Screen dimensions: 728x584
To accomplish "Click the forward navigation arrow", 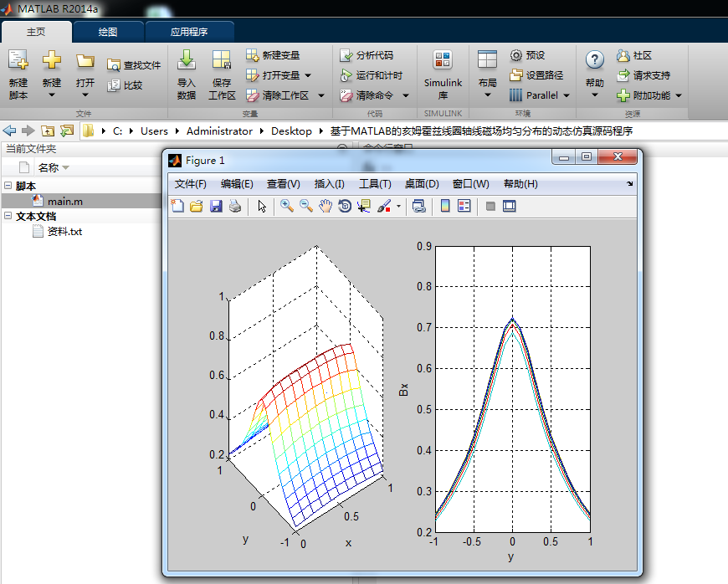I will point(28,131).
